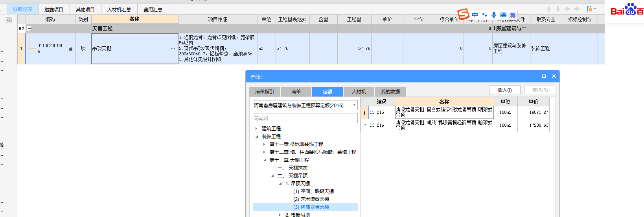Click the 项目特征 column header
This screenshot has height=217, width=644.
218,19
